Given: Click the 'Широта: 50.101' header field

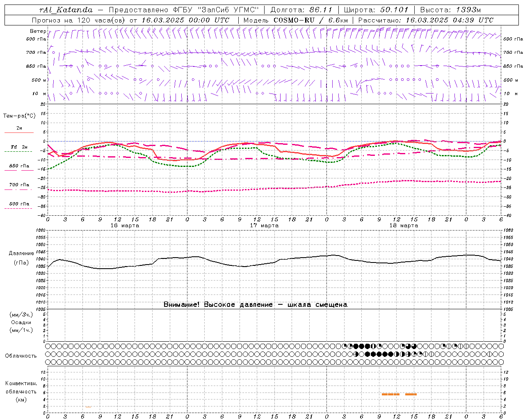Looking at the screenshot, I should (x=376, y=10).
